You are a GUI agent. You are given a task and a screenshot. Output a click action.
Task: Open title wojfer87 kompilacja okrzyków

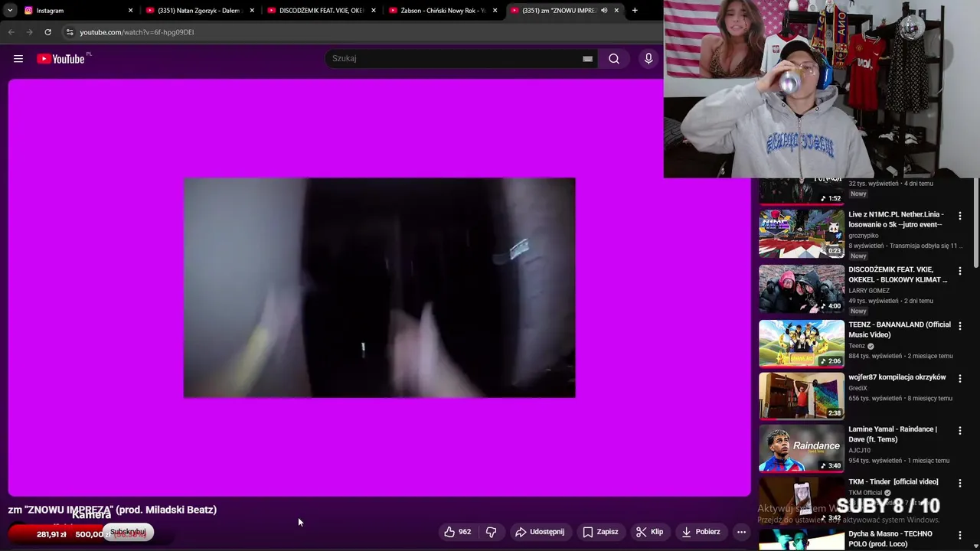tap(897, 377)
